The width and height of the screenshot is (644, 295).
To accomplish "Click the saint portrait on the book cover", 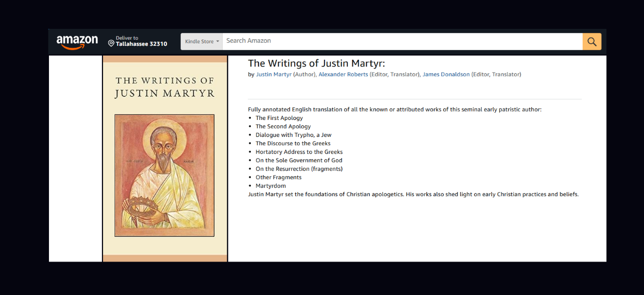I will tap(164, 175).
